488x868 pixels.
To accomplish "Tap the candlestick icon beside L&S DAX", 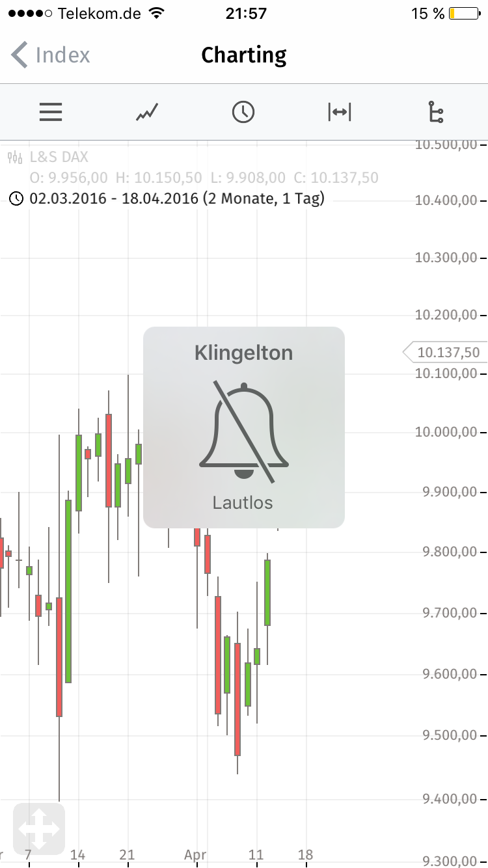I will pyautogui.click(x=15, y=157).
